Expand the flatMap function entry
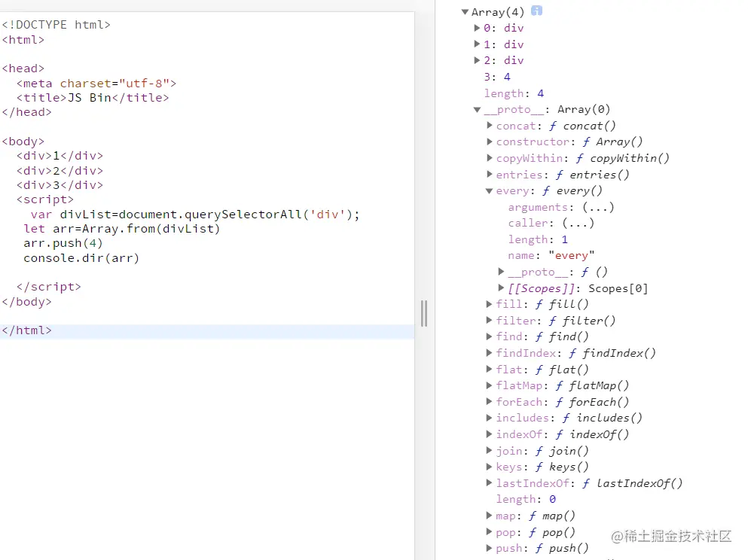Viewport: 748px width, 560px height. point(490,385)
